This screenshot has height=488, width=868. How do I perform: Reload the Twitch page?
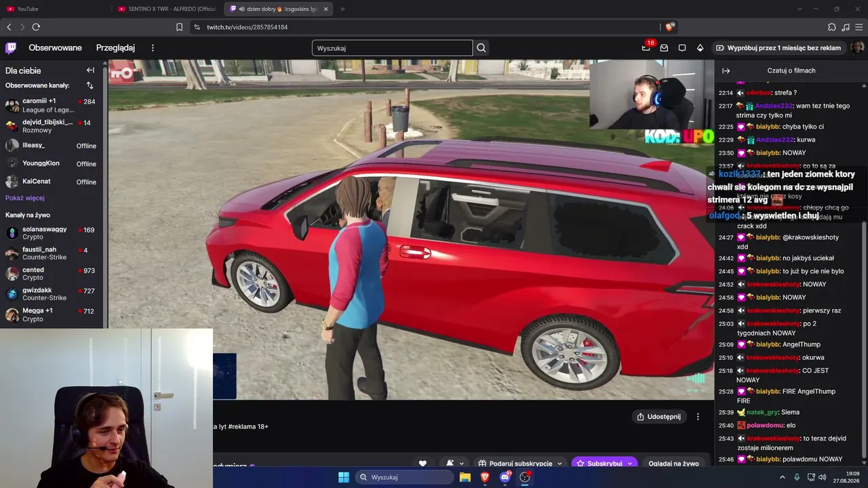(x=36, y=27)
